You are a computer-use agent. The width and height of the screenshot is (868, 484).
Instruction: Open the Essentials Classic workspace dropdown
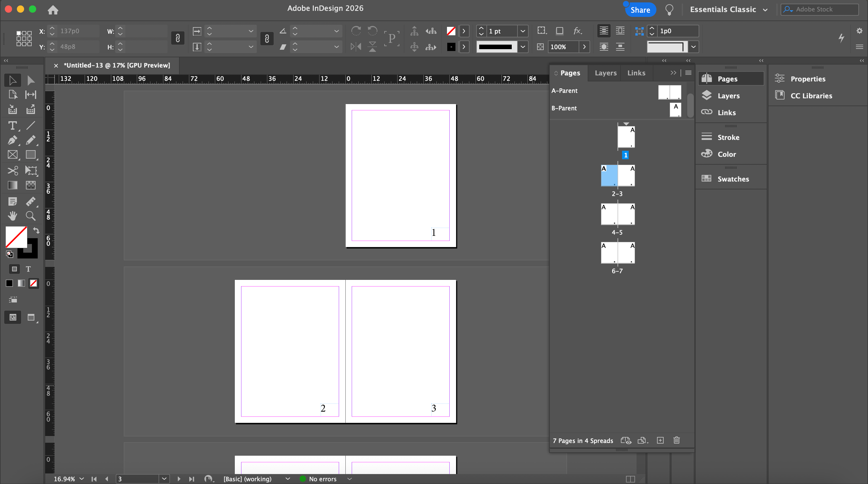(x=728, y=9)
